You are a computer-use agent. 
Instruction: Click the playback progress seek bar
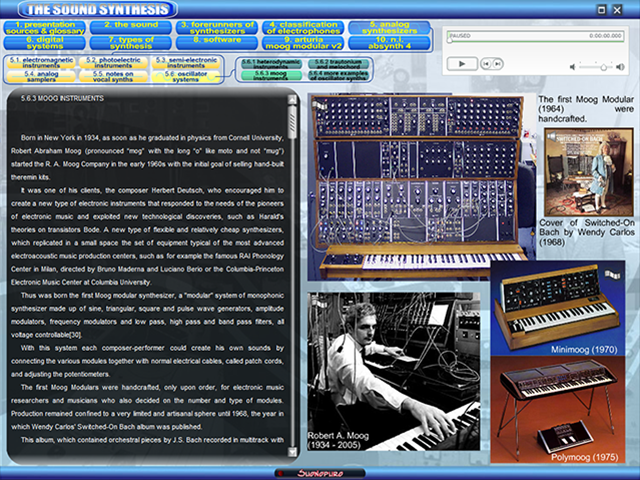[x=535, y=41]
